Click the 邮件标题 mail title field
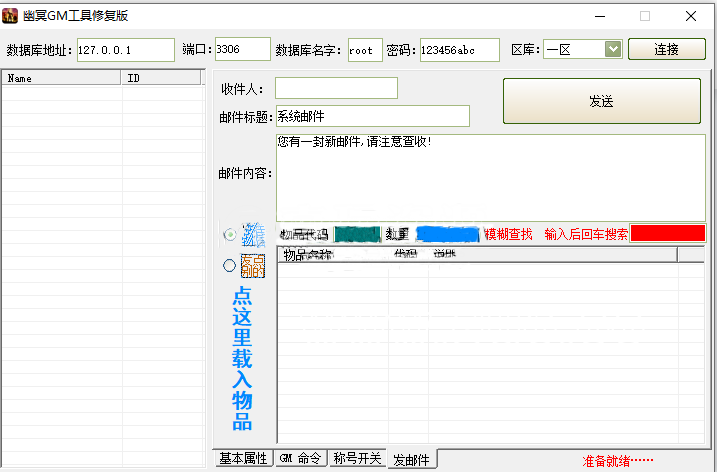 click(372, 117)
